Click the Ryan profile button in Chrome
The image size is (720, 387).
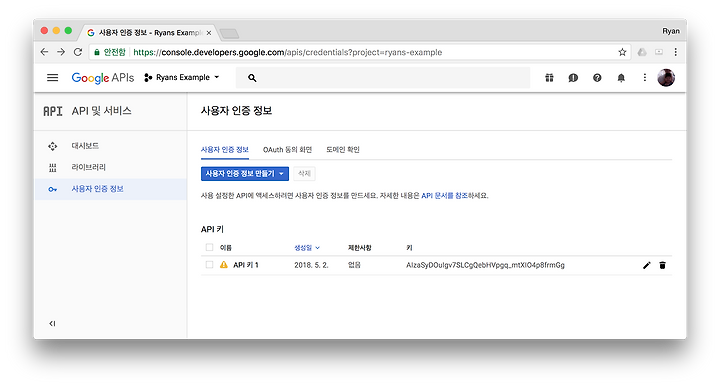670,31
